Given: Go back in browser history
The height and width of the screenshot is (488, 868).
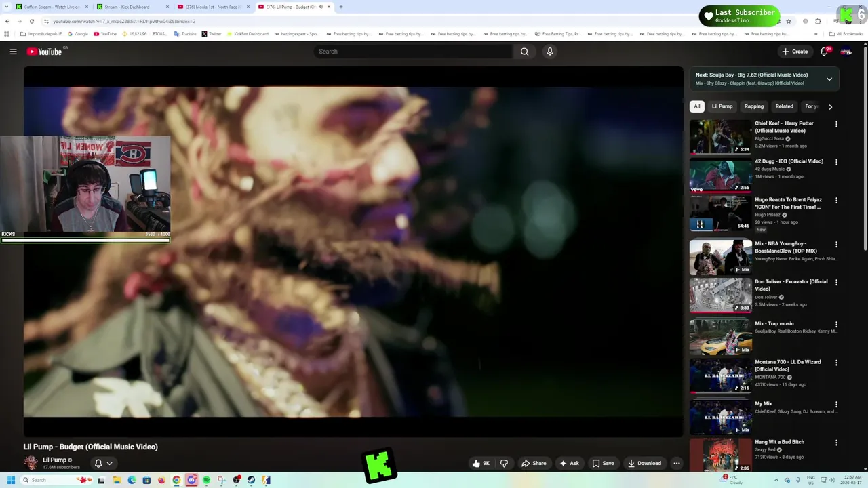Looking at the screenshot, I should pyautogui.click(x=7, y=21).
